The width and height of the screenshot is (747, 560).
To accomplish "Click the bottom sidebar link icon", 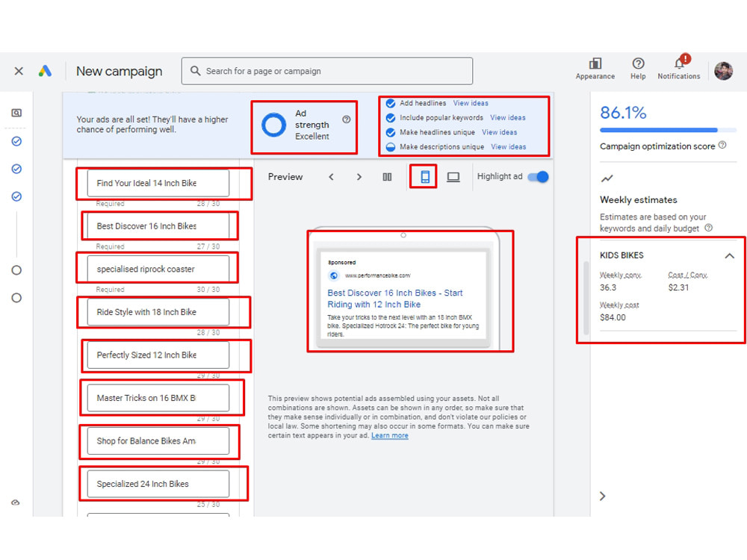I will pos(16,503).
